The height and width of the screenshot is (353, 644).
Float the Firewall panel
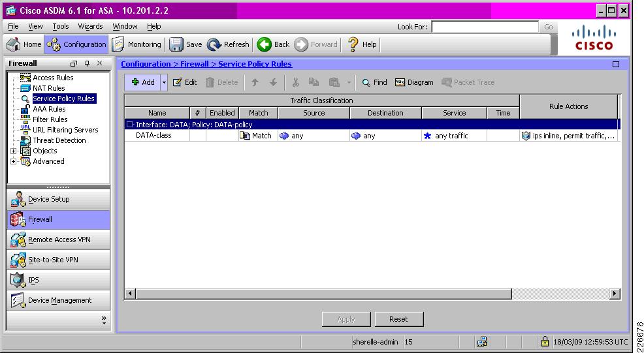point(74,64)
